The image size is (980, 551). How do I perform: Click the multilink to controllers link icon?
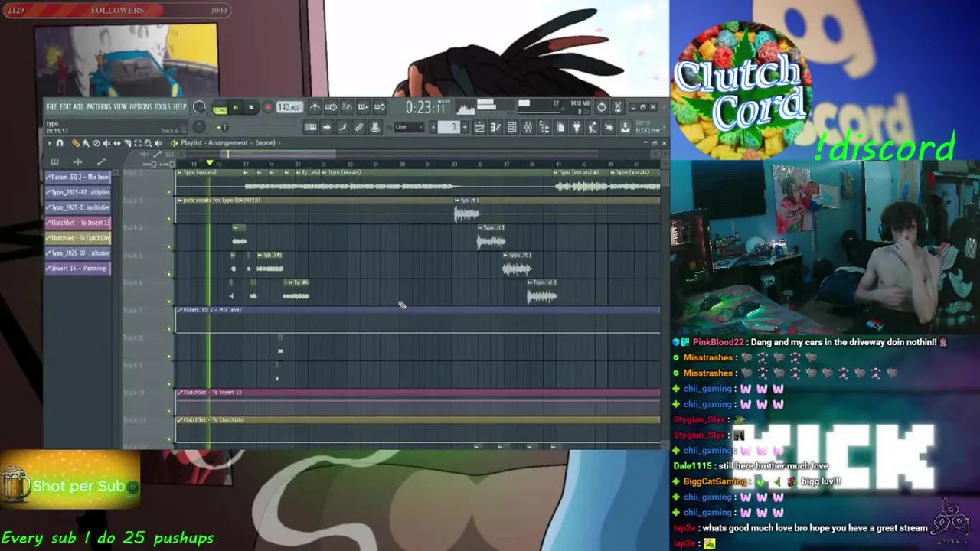pyautogui.click(x=358, y=127)
